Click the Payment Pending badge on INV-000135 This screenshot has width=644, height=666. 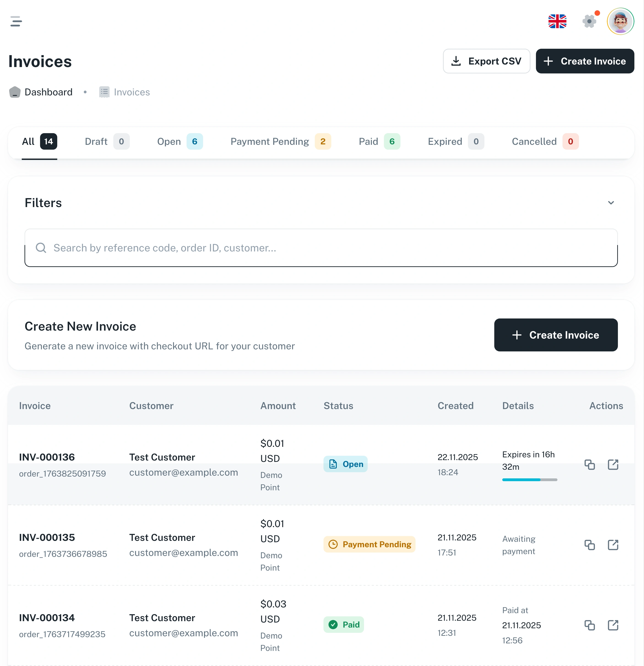click(369, 544)
